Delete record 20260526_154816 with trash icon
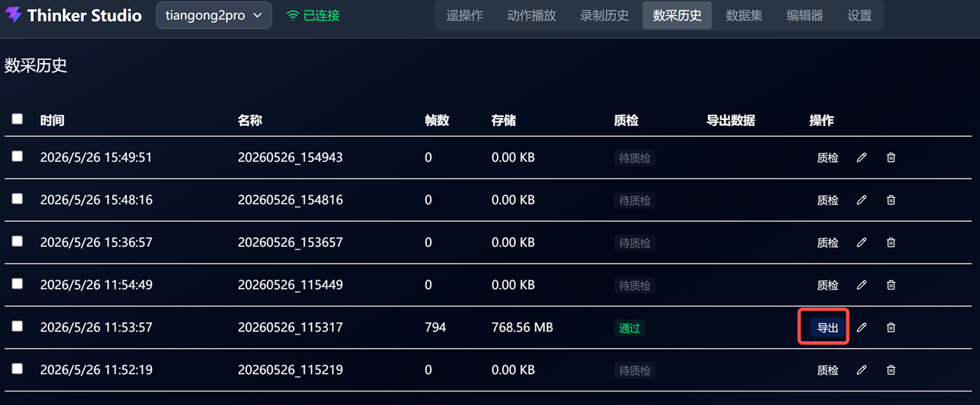The image size is (980, 405). 891,200
